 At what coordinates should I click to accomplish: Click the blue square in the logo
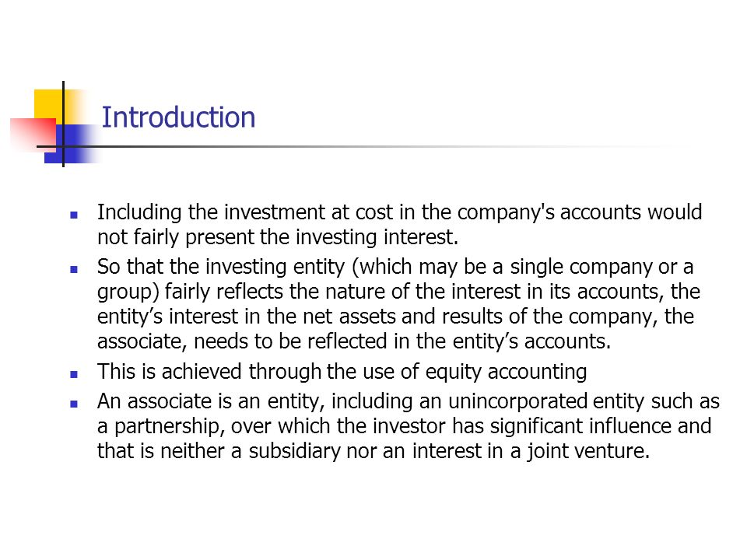[x=71, y=144]
